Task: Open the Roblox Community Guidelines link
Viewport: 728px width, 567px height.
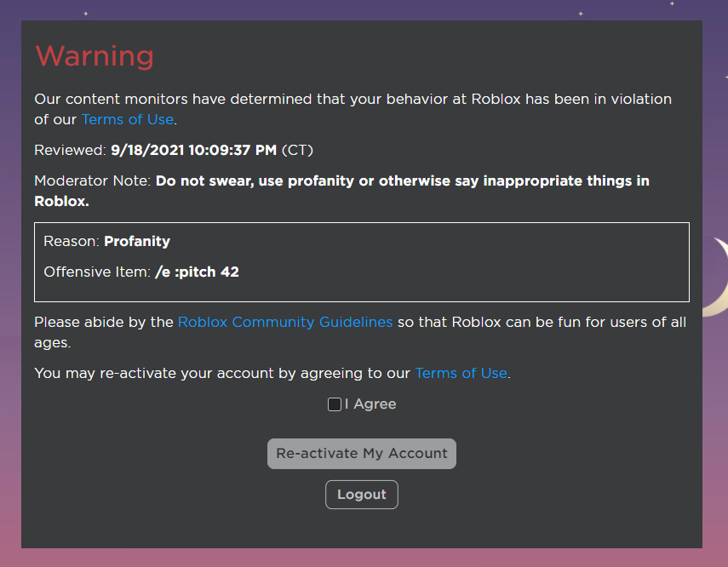Action: [x=285, y=322]
